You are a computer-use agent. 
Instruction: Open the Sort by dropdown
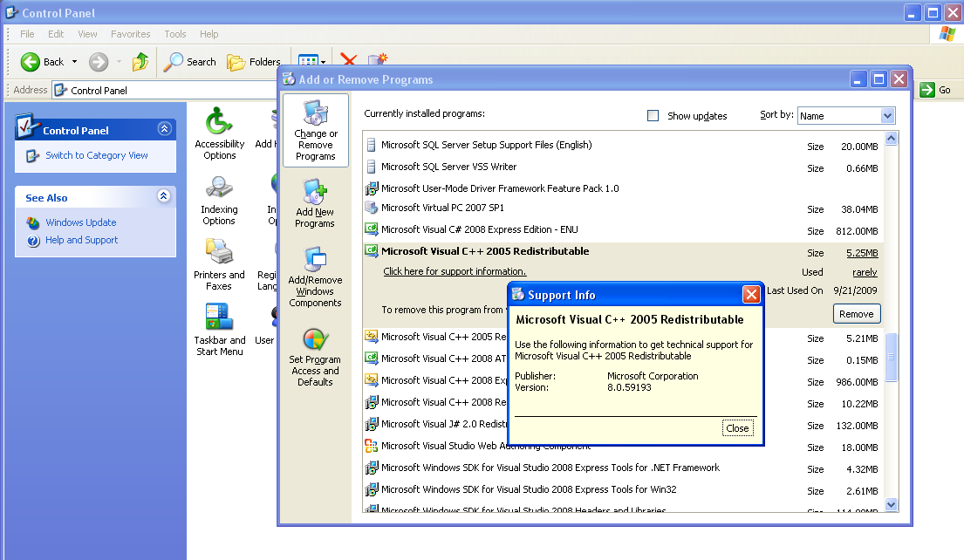887,116
